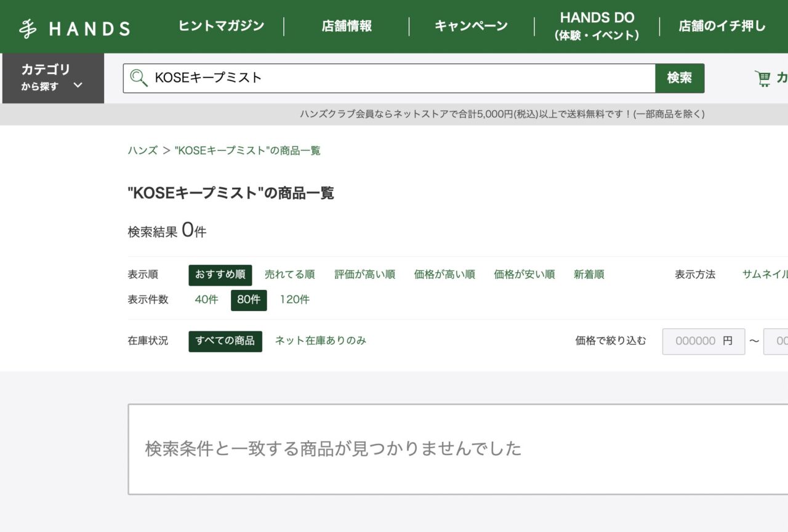Click the green 検索 button

pyautogui.click(x=680, y=78)
